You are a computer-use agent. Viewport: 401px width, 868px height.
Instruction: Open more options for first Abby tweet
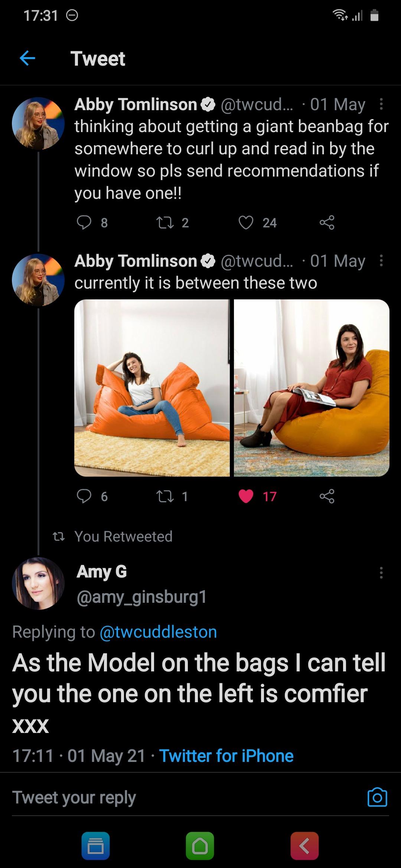point(381,104)
